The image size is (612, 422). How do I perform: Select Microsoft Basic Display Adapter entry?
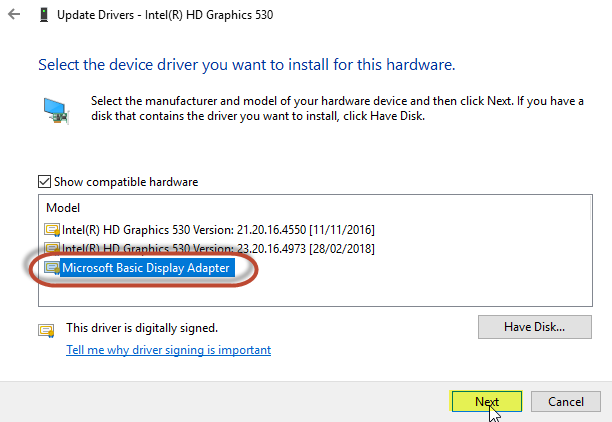point(146,268)
